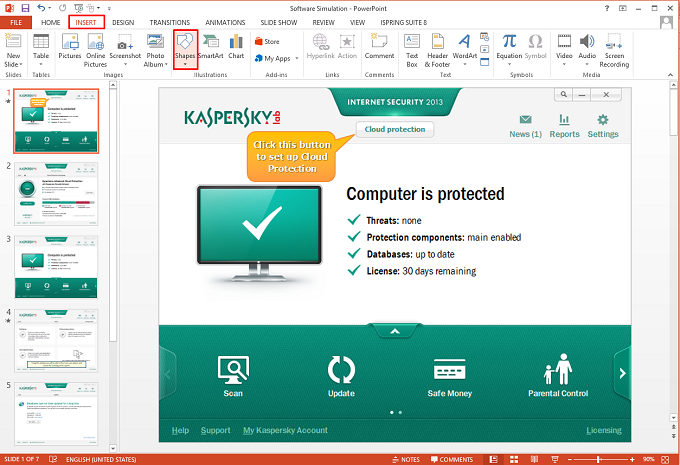
Task: Insert a SmartArt graphic
Action: click(211, 47)
